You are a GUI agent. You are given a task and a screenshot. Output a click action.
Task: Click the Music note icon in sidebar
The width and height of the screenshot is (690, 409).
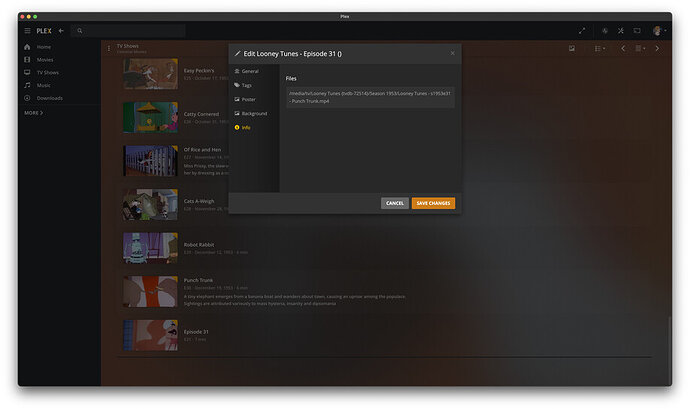coord(27,85)
